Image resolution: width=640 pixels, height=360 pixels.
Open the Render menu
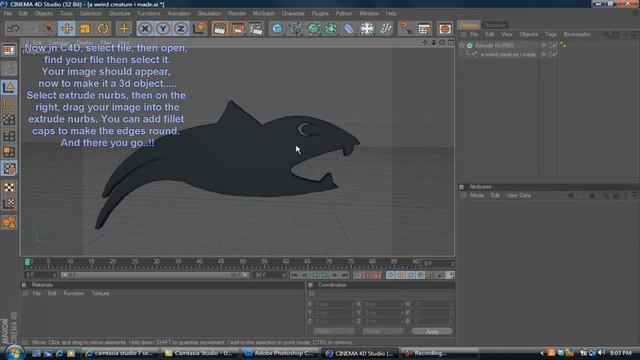pyautogui.click(x=237, y=13)
